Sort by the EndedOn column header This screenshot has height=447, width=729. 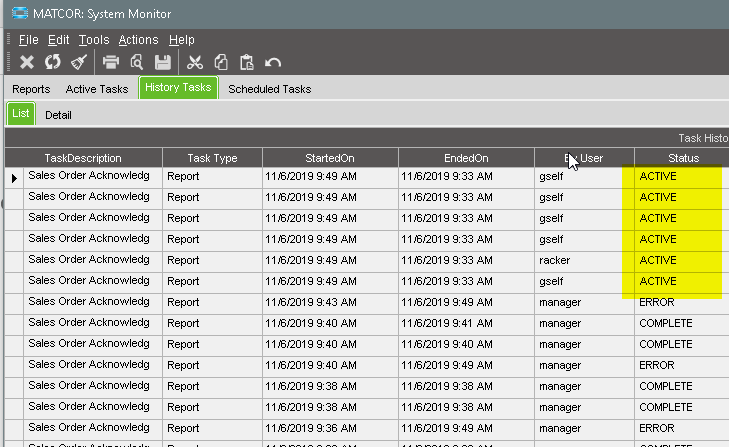(466, 158)
